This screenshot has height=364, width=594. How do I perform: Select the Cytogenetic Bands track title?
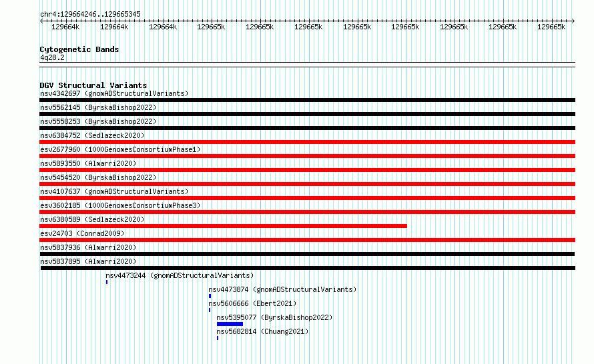coord(79,49)
